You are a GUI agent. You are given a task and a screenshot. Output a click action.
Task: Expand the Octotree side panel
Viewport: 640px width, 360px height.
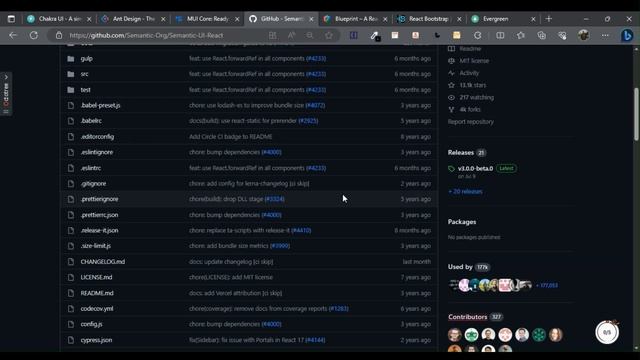coord(6,94)
